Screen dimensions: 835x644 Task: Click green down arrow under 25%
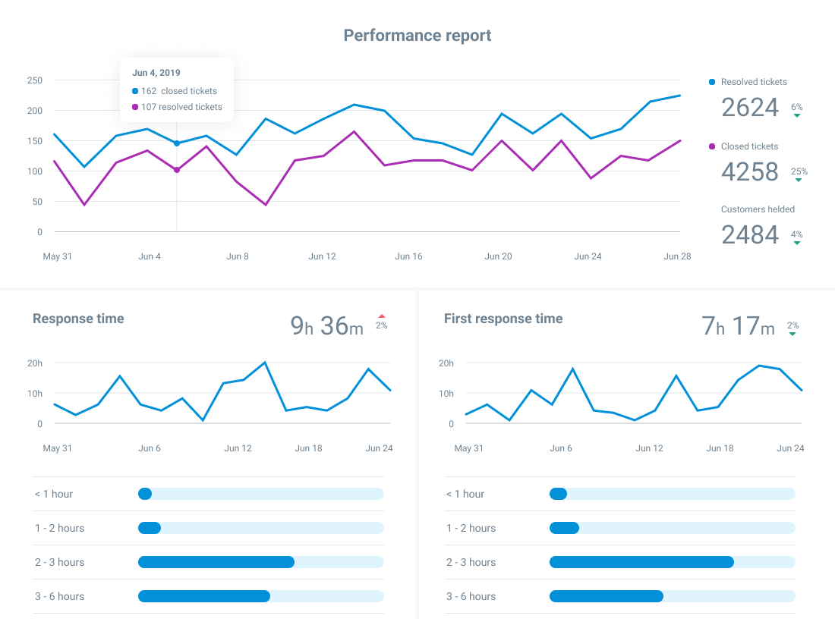798,180
